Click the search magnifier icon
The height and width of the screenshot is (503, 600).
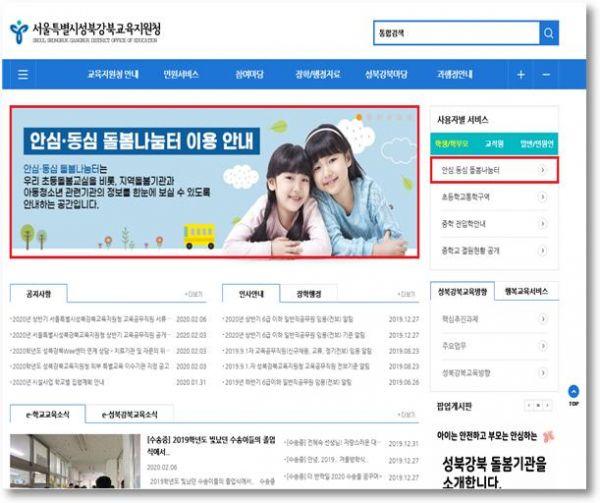(548, 33)
